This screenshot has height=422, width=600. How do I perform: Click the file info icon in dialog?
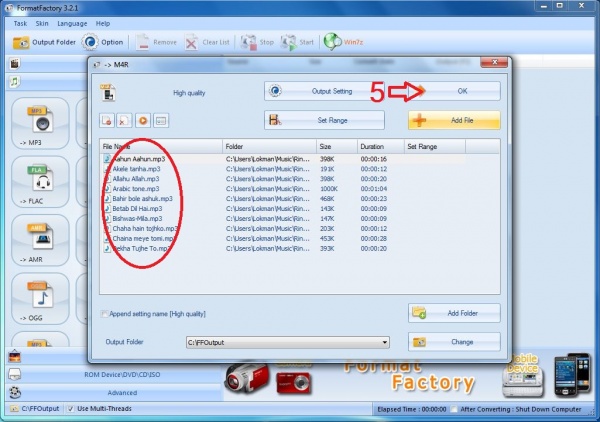(161, 121)
